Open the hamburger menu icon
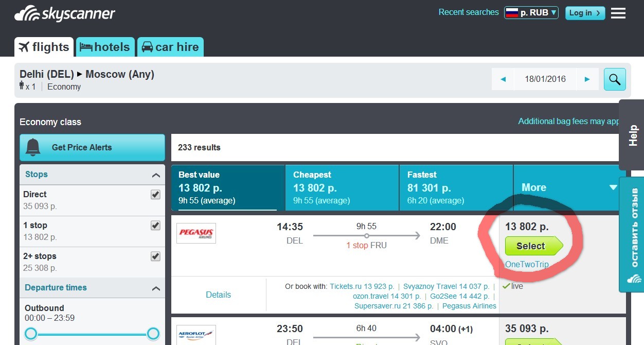Image resolution: width=644 pixels, height=345 pixels. (618, 13)
